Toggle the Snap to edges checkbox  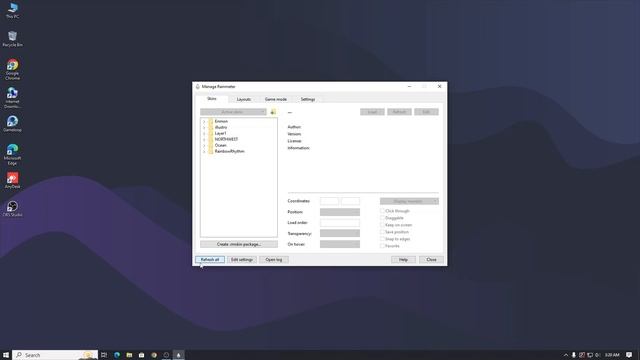pyautogui.click(x=382, y=239)
